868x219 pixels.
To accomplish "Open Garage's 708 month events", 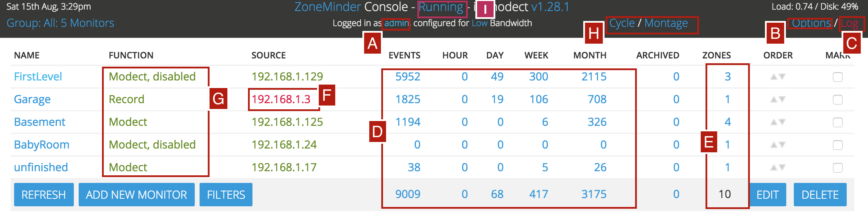I will coord(597,99).
